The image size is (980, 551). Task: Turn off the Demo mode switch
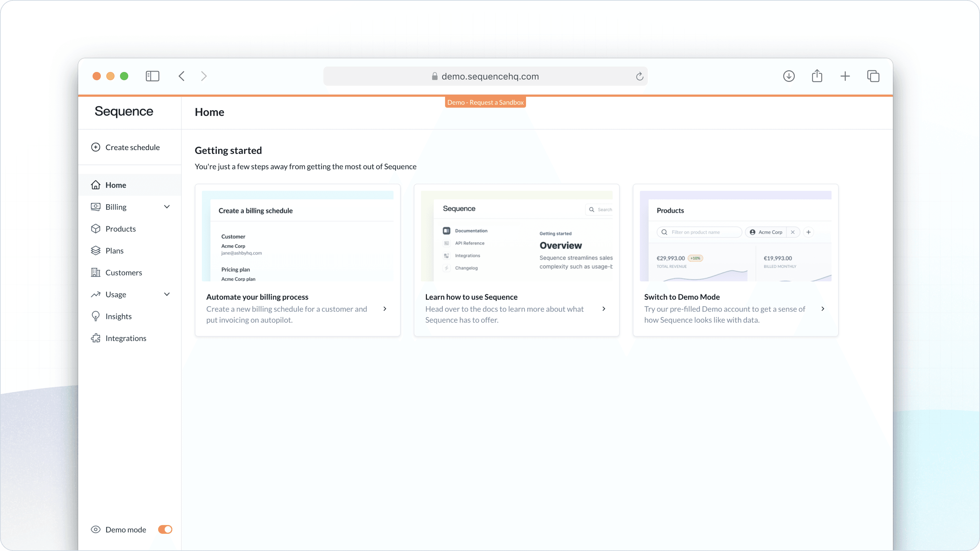point(165,529)
